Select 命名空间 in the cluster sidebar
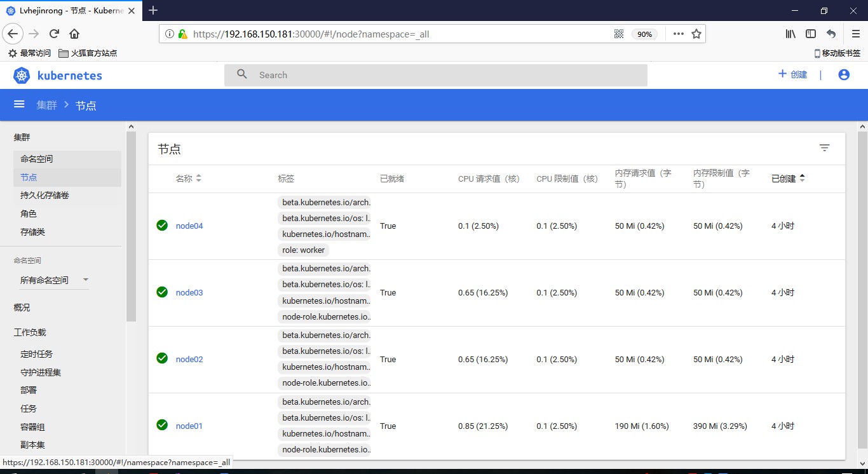868x474 pixels. point(67,159)
